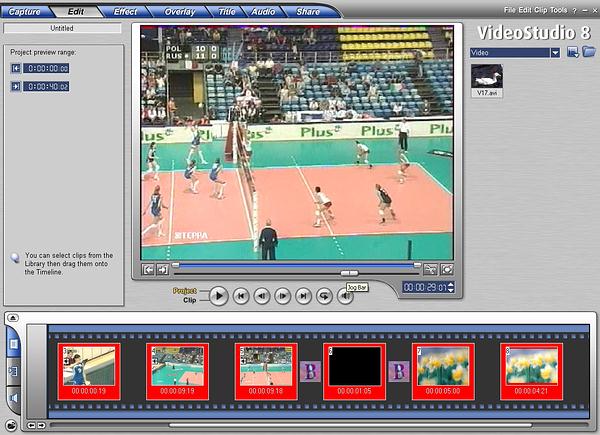Switch to Audio view speaker icon
Screen dimensions: 600x435
(x=13, y=399)
